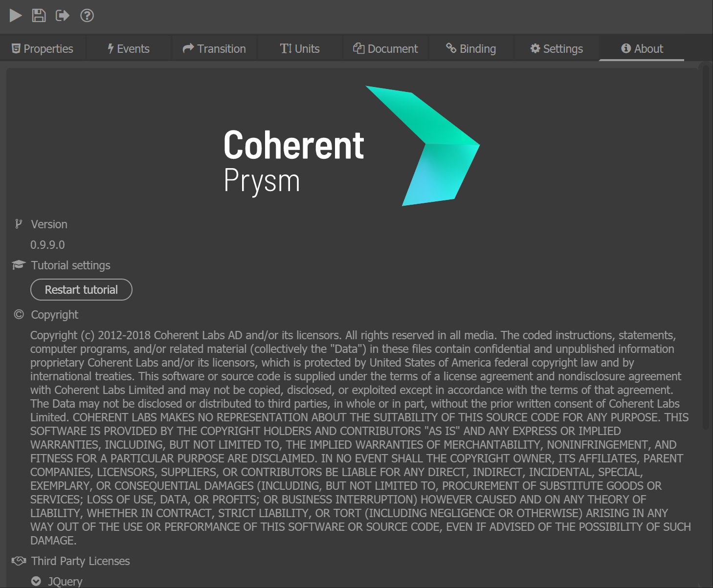Click the Third Party Licenses heading
This screenshot has width=713, height=588.
[81, 561]
